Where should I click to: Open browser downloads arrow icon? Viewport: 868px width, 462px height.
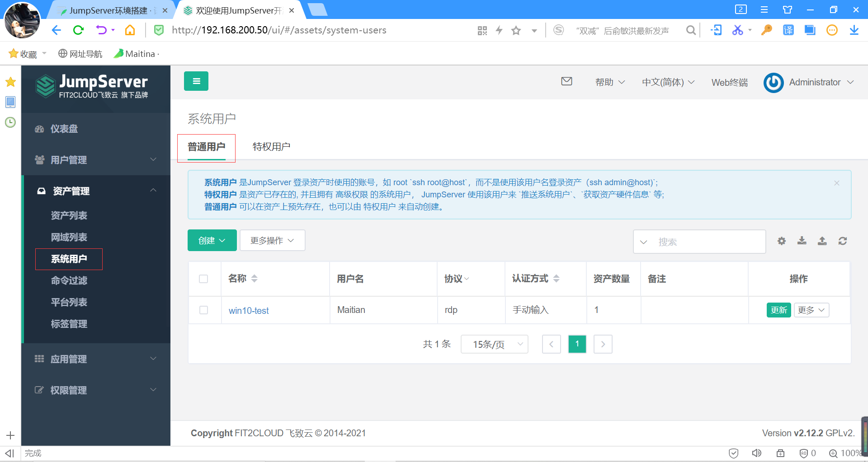[x=854, y=30]
